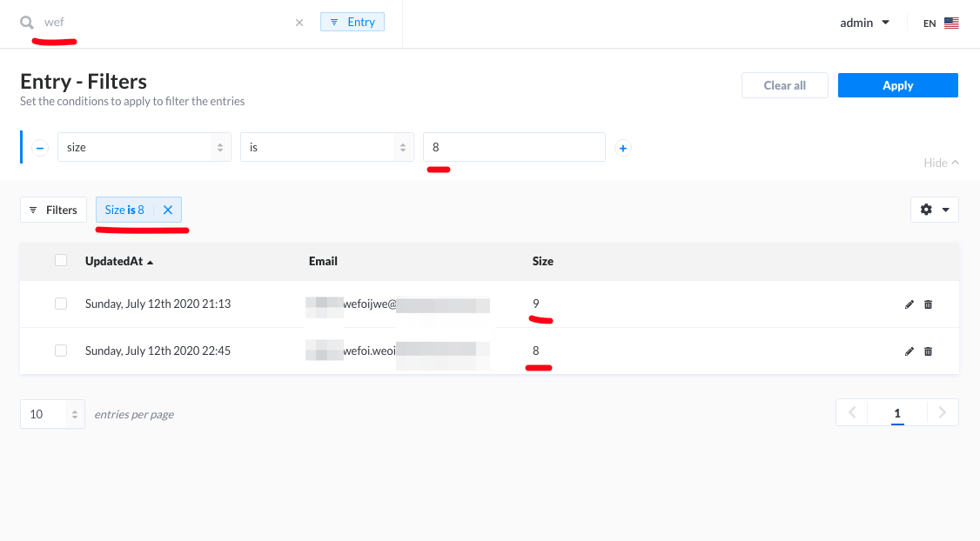Clear the 'wef' search text with the X
The height and width of the screenshot is (541, 980).
tap(299, 22)
